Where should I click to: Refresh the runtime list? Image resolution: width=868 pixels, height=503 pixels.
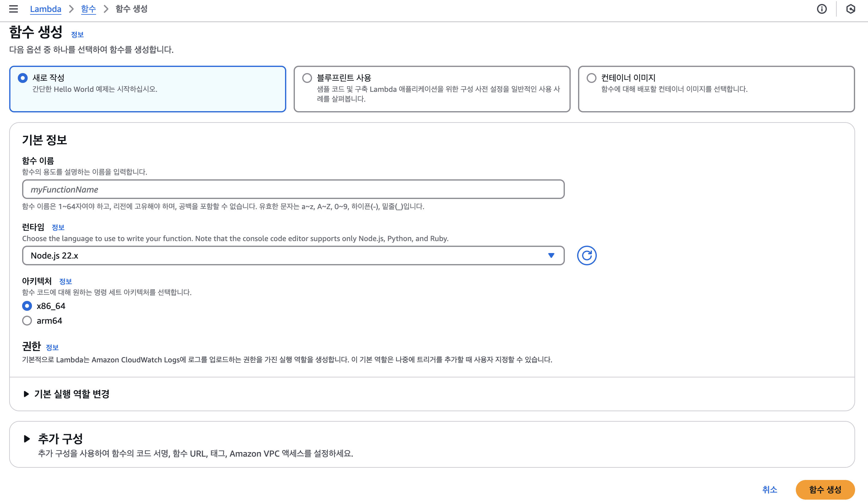click(587, 255)
